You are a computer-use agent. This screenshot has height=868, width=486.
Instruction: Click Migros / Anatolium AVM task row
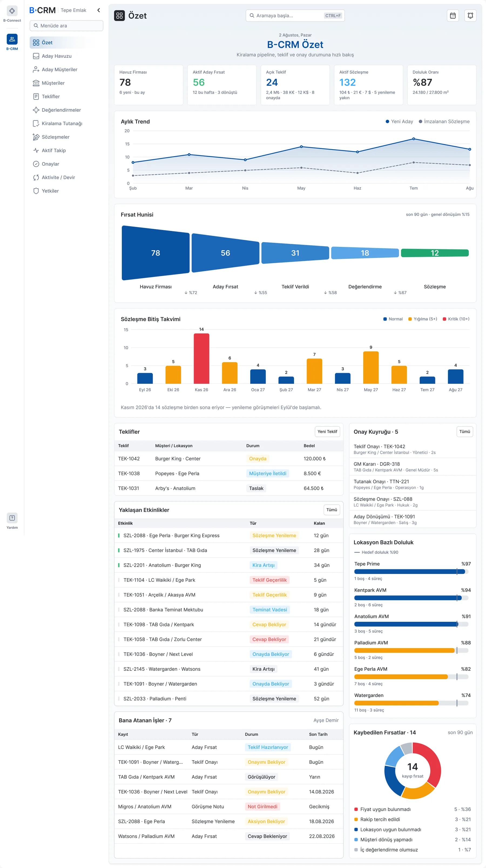point(229,806)
